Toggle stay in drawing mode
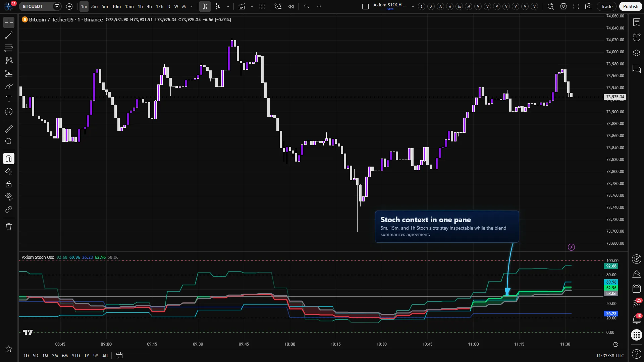The width and height of the screenshot is (644, 362). click(x=9, y=172)
